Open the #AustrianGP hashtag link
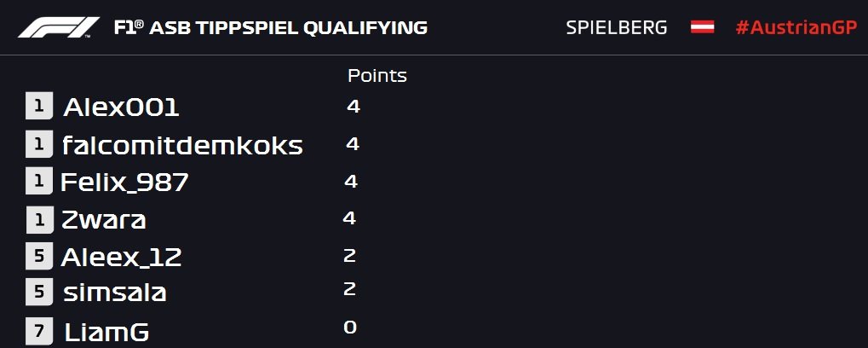 [796, 27]
